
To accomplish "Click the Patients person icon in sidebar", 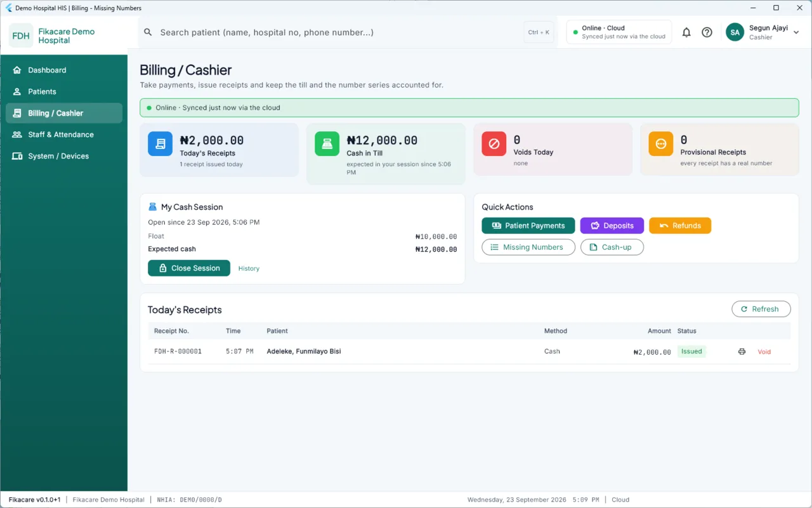I will click(17, 91).
